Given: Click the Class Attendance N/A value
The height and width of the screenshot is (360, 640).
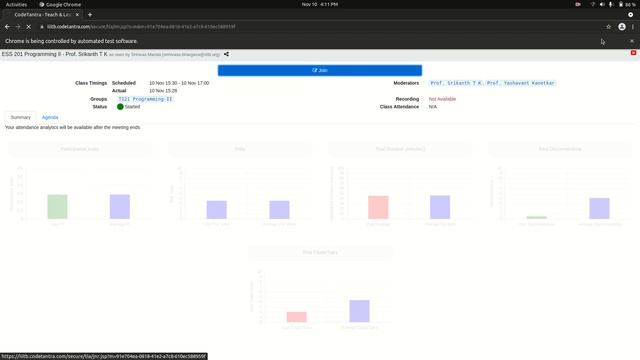Looking at the screenshot, I should click(x=433, y=107).
